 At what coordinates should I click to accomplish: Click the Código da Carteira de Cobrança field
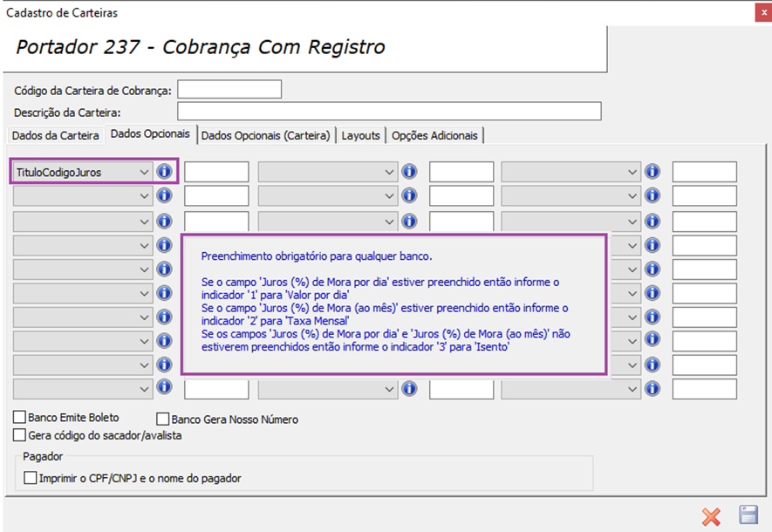point(229,90)
